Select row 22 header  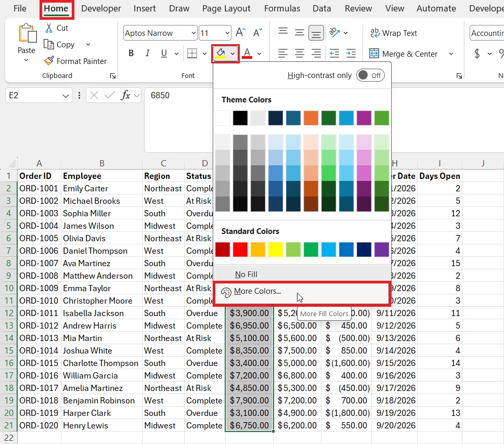click(9, 438)
